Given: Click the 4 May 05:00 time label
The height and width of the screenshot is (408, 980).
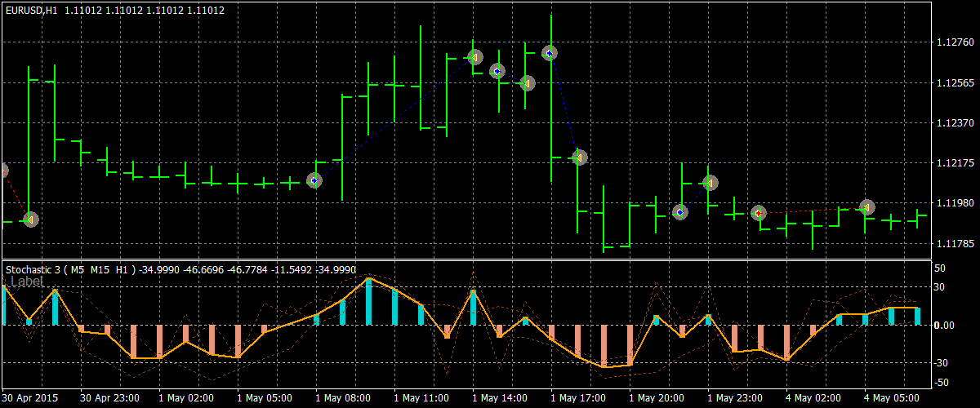Looking at the screenshot, I should [892, 398].
